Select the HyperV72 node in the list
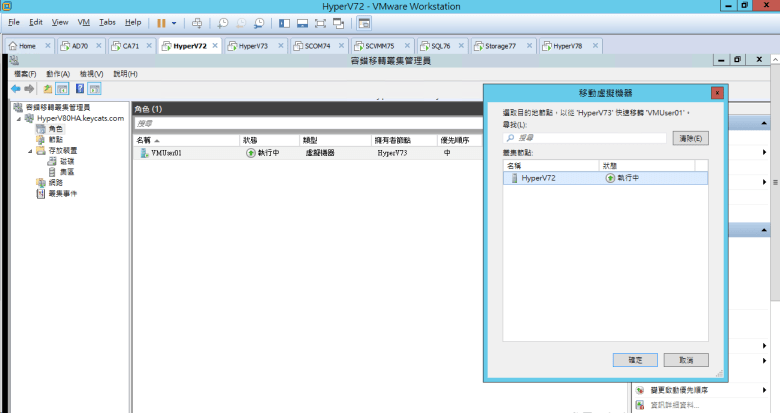This screenshot has height=413, width=780. 539,178
